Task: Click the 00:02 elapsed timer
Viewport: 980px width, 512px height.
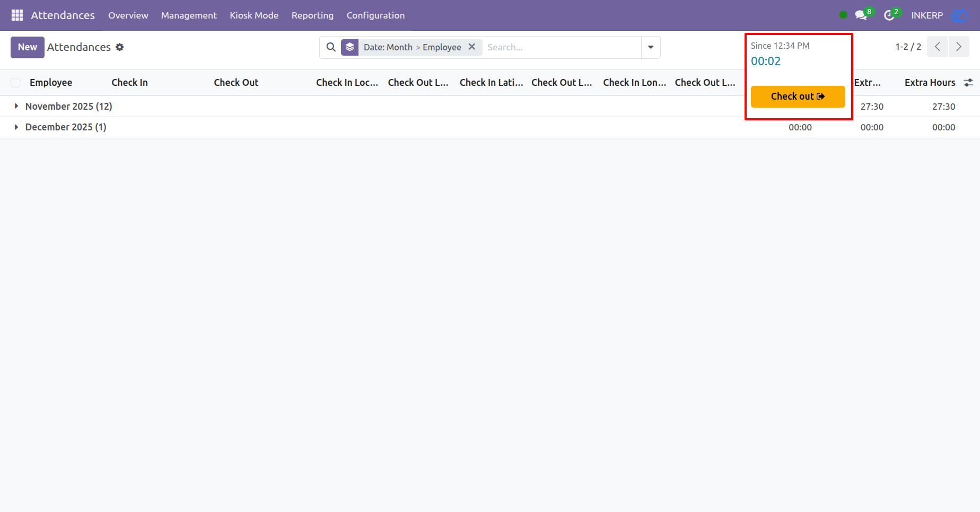Action: point(766,61)
